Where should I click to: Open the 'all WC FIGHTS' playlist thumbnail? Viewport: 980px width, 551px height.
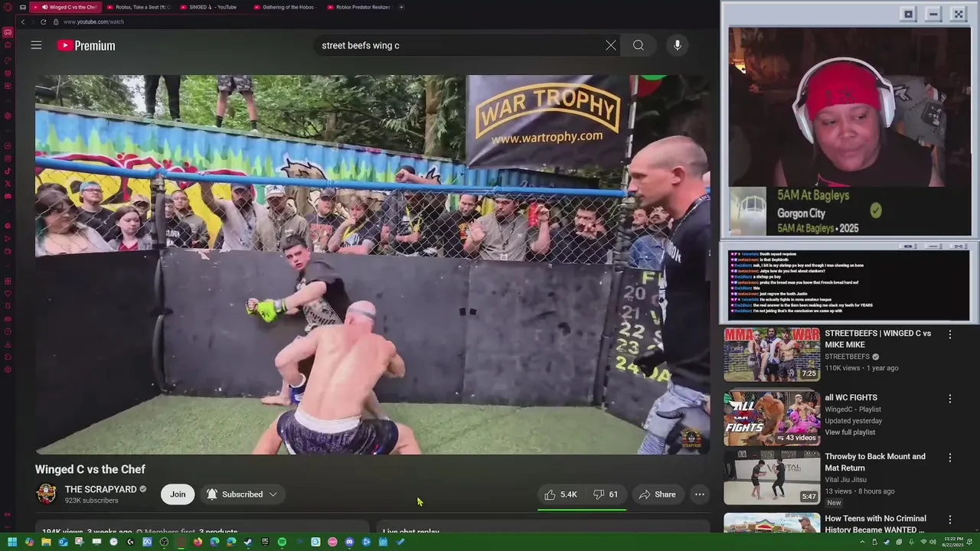pyautogui.click(x=772, y=419)
